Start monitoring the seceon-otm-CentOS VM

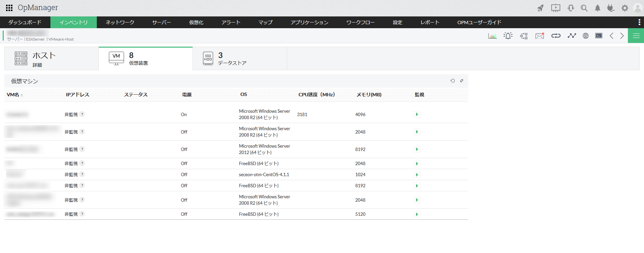pyautogui.click(x=417, y=174)
